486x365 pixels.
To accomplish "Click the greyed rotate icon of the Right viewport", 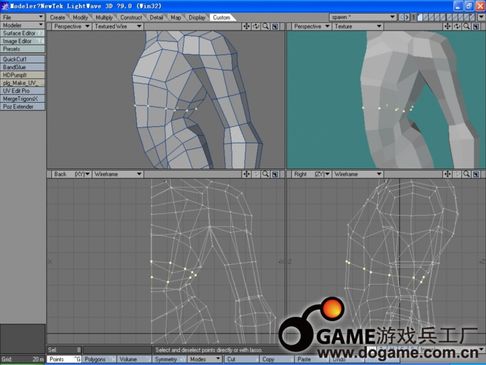I will [457, 174].
